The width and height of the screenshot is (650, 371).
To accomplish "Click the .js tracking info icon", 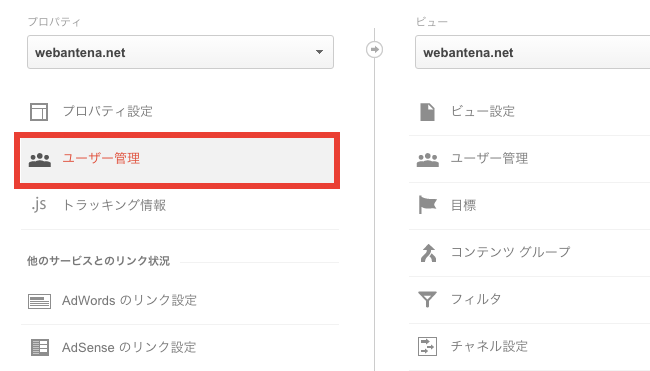I will [39, 205].
